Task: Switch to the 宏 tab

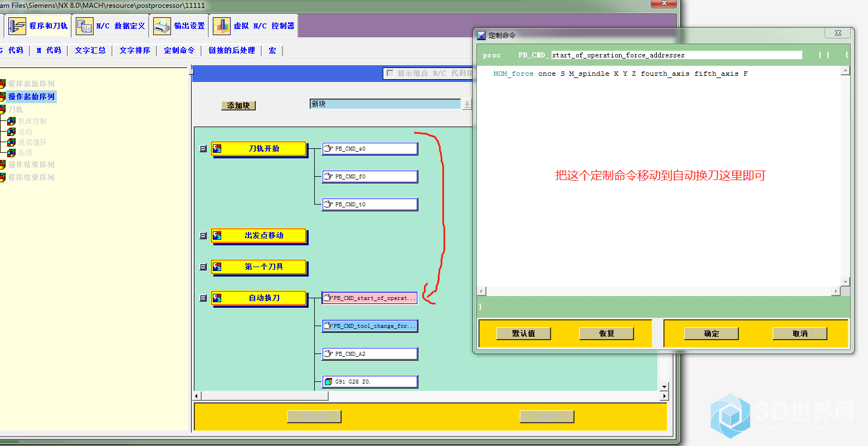Action: [x=272, y=50]
